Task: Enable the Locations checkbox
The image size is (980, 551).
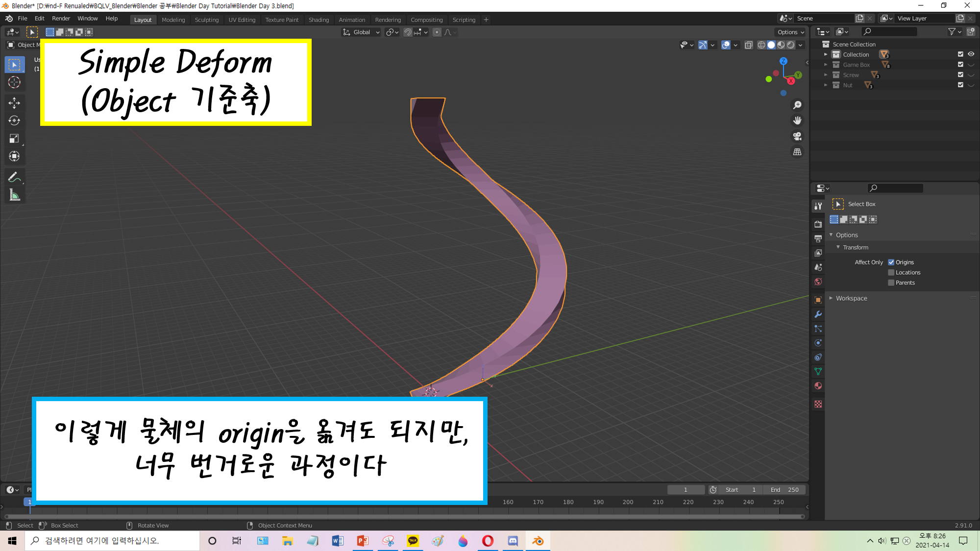Action: point(891,272)
